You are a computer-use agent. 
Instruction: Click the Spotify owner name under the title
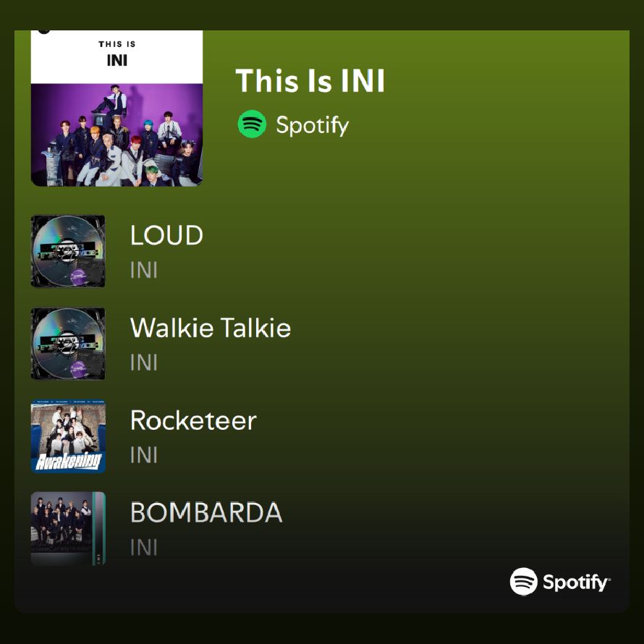pyautogui.click(x=312, y=125)
